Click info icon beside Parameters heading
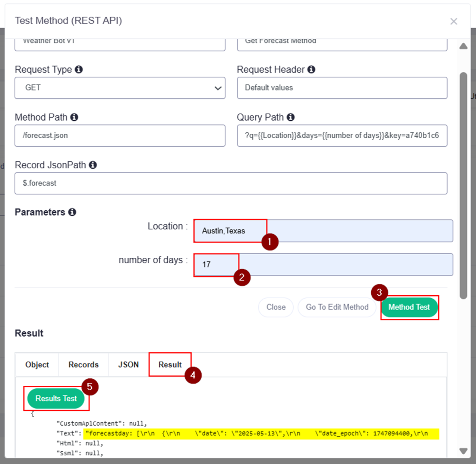 (x=72, y=212)
